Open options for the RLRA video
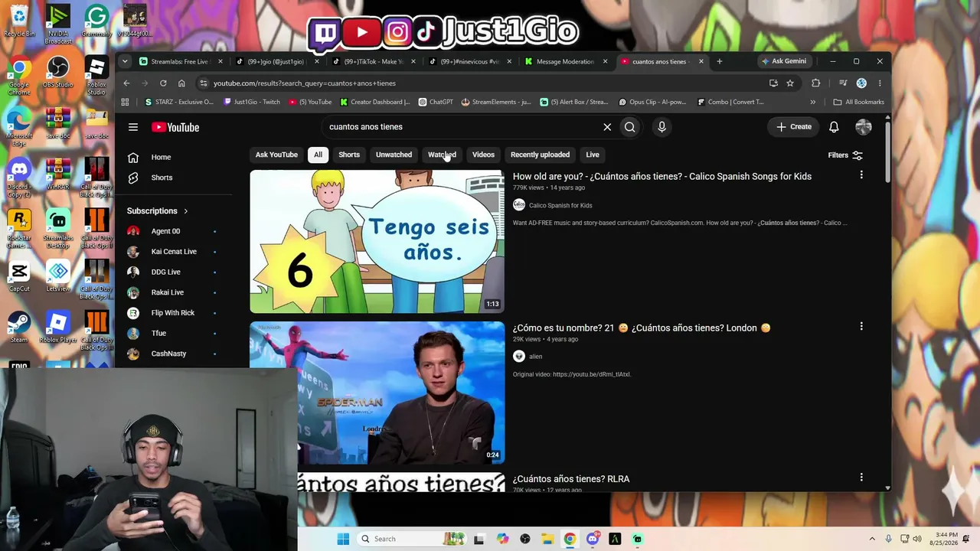Image resolution: width=980 pixels, height=551 pixels. pos(861,478)
